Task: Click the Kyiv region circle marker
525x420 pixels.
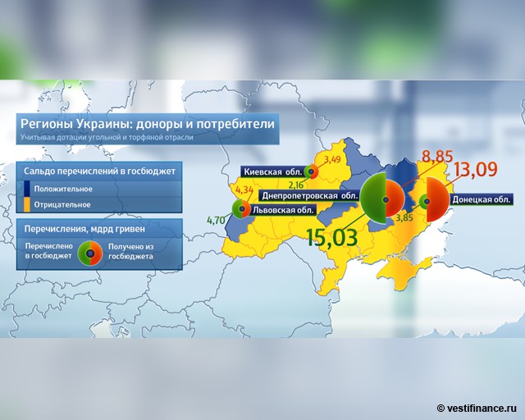Action: pos(312,171)
